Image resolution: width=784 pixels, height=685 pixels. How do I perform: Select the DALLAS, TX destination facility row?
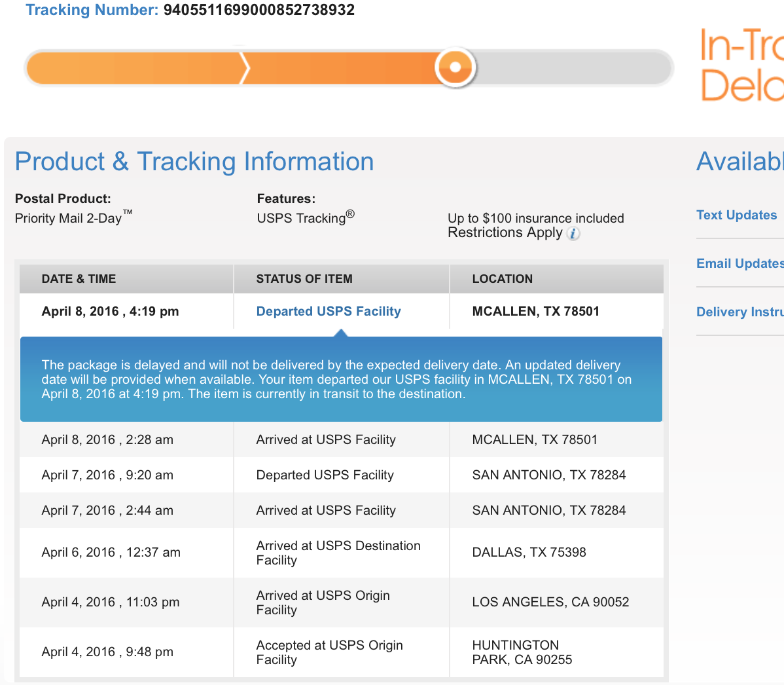[x=327, y=552]
